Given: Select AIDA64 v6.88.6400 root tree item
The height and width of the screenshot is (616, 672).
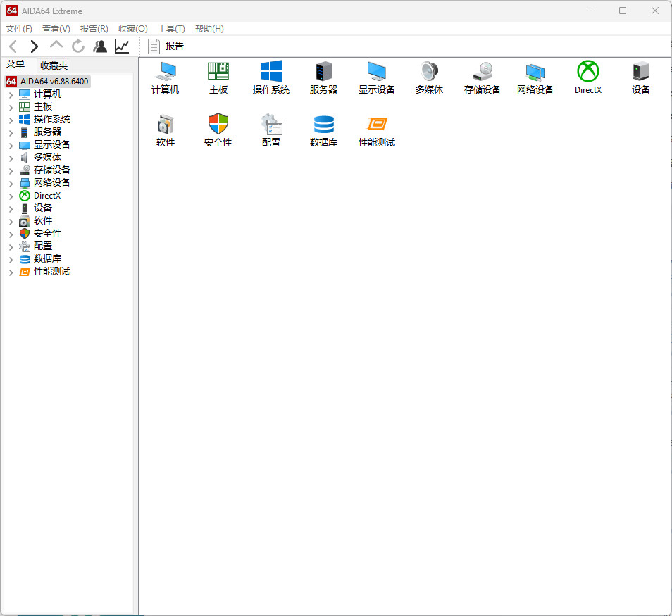Looking at the screenshot, I should (x=47, y=82).
